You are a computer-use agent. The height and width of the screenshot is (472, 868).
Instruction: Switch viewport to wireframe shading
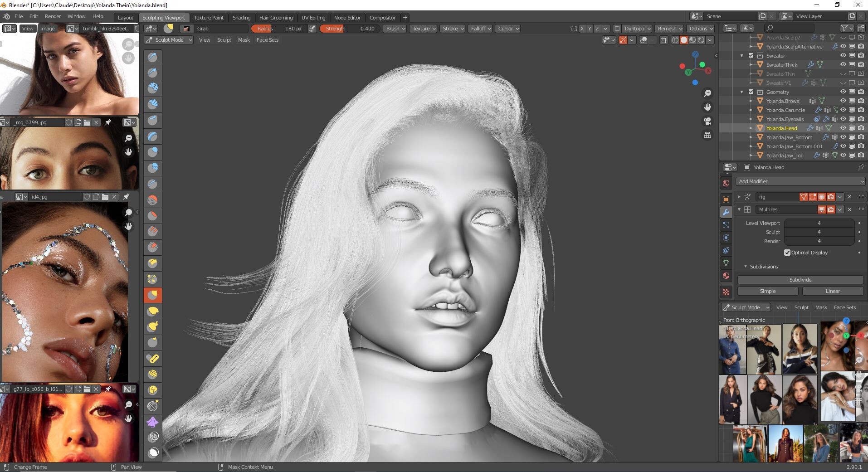[x=675, y=40]
